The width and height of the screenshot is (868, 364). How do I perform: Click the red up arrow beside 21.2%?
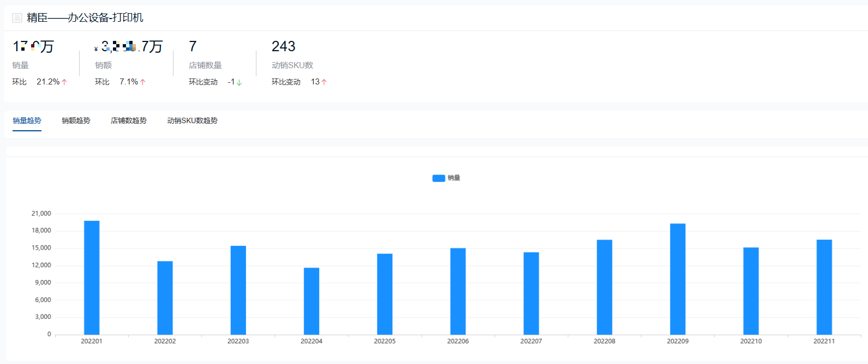tap(64, 82)
